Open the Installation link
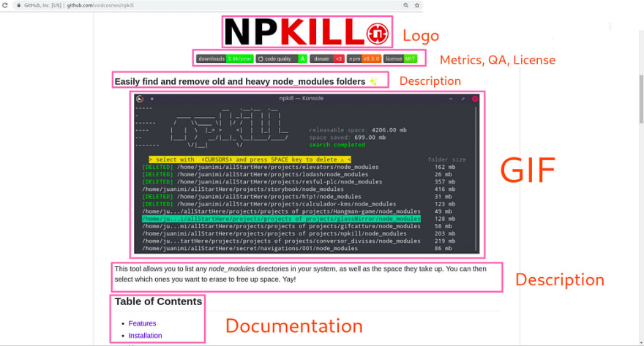This screenshot has height=346, width=644. [145, 336]
